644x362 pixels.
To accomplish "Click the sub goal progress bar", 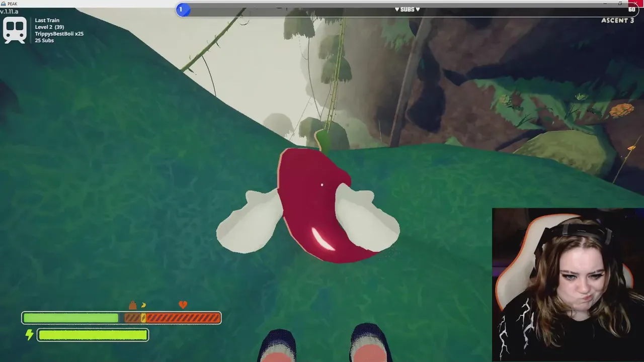I will click(408, 10).
